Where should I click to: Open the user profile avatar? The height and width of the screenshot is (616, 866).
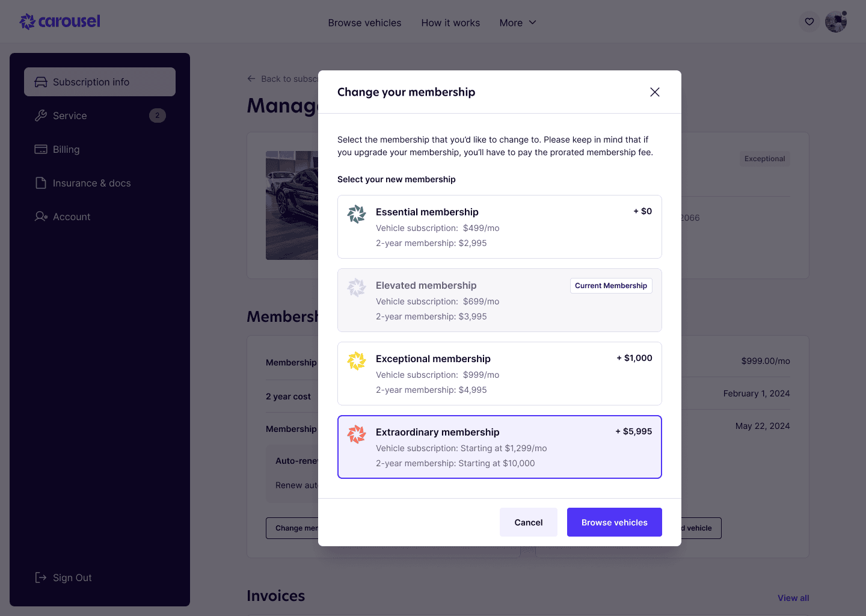click(835, 22)
